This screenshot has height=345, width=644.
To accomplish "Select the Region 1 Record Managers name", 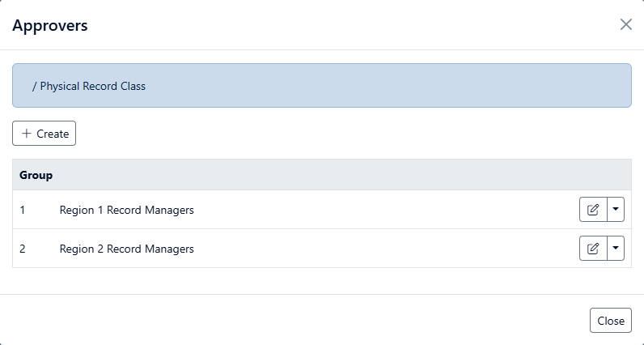I will pos(127,211).
